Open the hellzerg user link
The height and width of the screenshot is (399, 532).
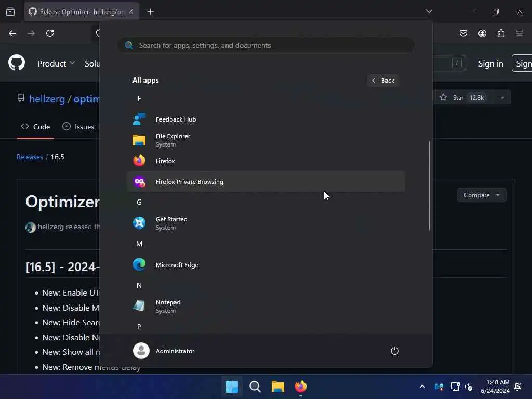47,99
